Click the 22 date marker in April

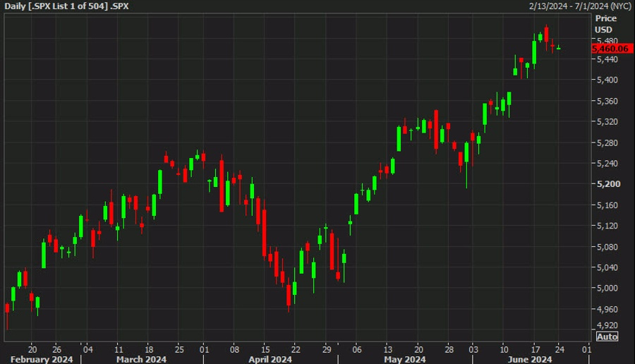coord(296,349)
